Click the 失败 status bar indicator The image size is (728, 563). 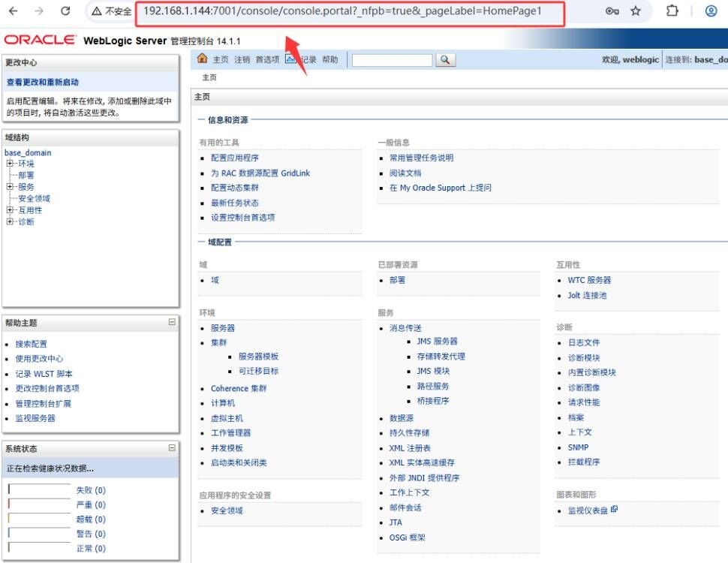tap(40, 489)
